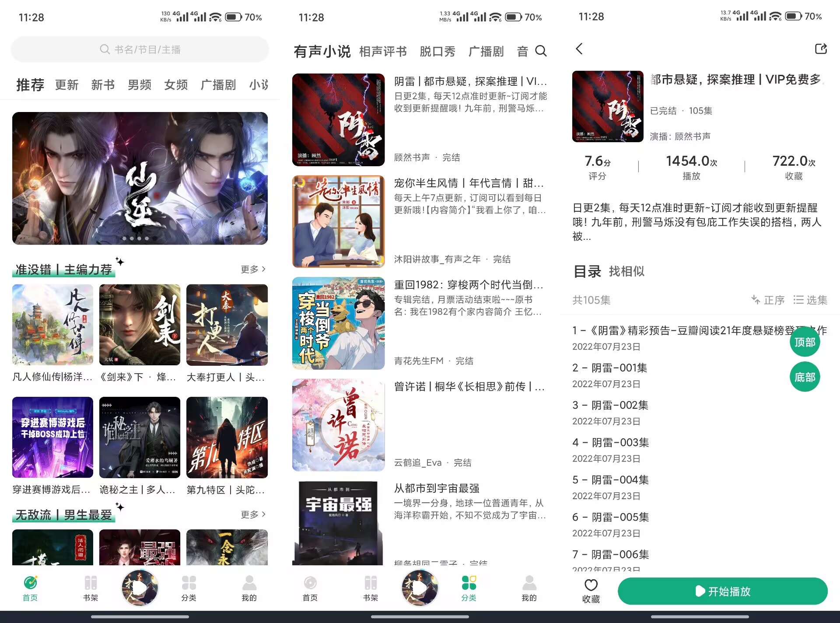Switch to the 相声评书 tab
Viewport: 840px width, 623px height.
[382, 51]
